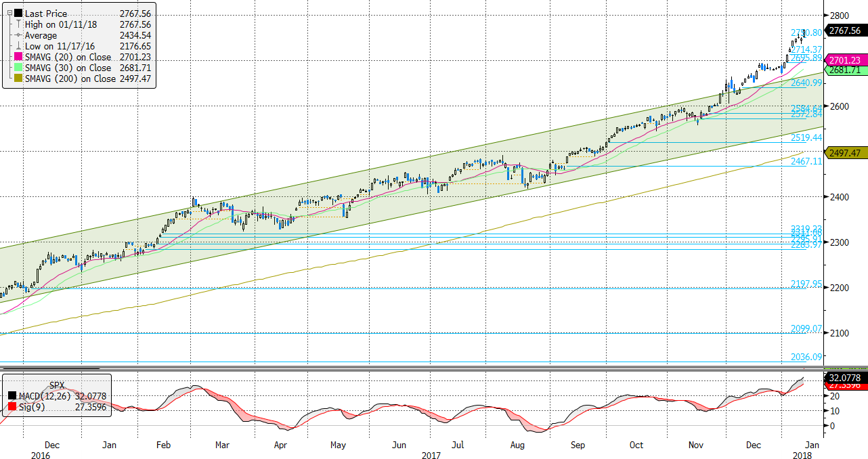Click the divider bar above MACD panel
Image resolution: width=868 pixels, height=459 pixels.
click(x=410, y=368)
